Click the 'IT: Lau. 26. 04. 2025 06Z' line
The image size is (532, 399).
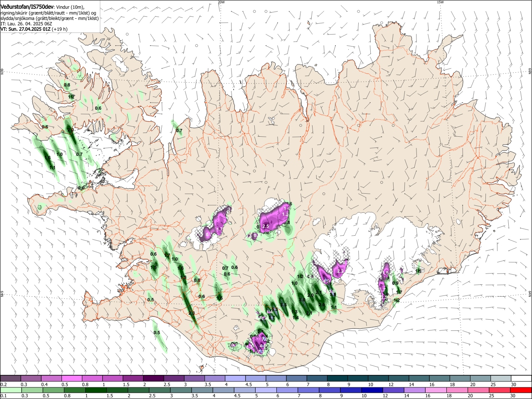(x=26, y=24)
